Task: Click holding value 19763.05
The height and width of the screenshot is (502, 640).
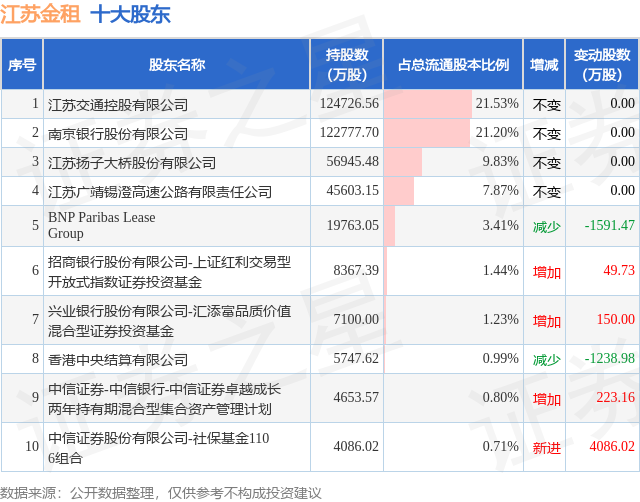Action: coord(353,225)
